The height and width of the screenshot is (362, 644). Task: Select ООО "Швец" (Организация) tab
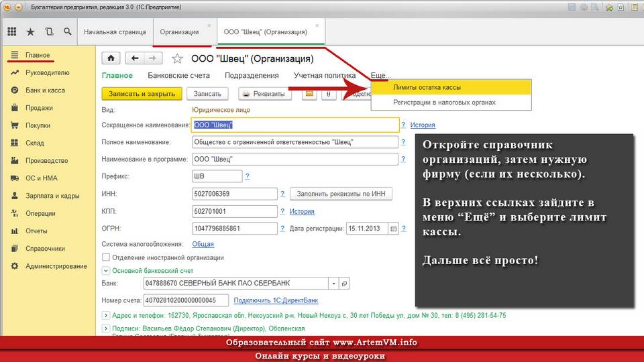click(x=266, y=32)
